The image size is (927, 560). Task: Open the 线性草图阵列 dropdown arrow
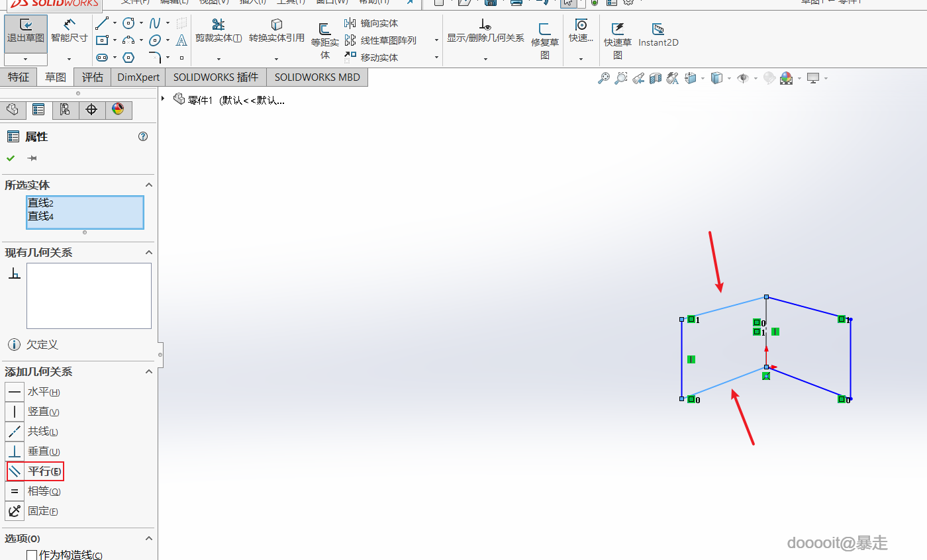click(436, 40)
